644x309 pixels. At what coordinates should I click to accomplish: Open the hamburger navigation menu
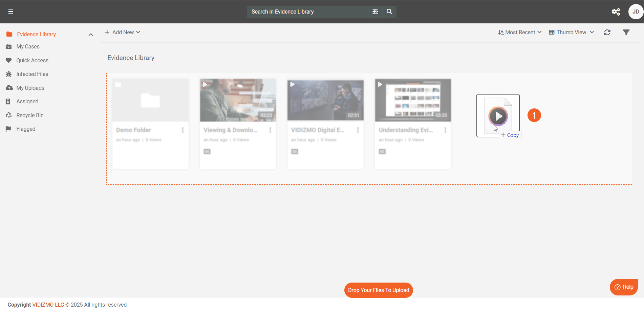click(11, 12)
